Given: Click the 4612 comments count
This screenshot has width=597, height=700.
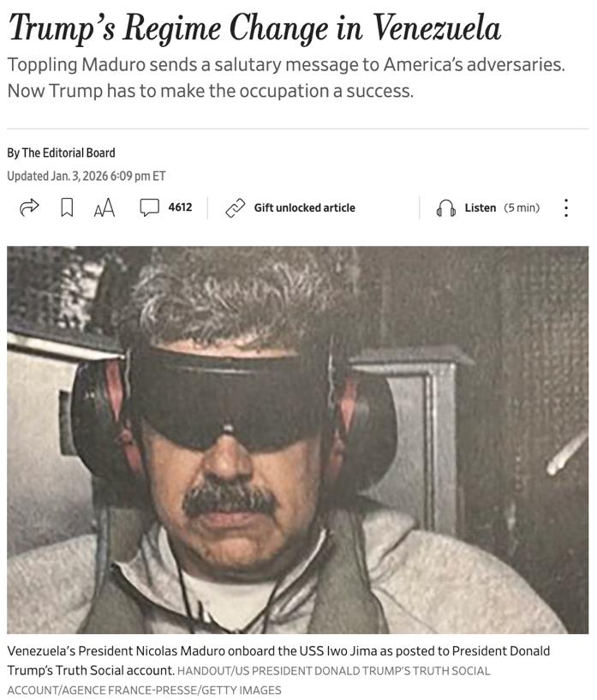Looking at the screenshot, I should [180, 207].
